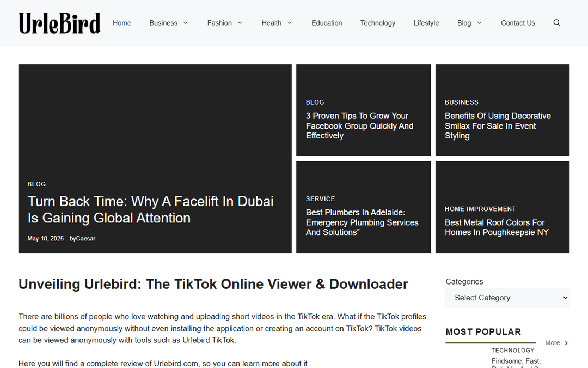Screen dimensions: 588x368
Task: Expand the Blog menu chevron
Action: [x=479, y=23]
